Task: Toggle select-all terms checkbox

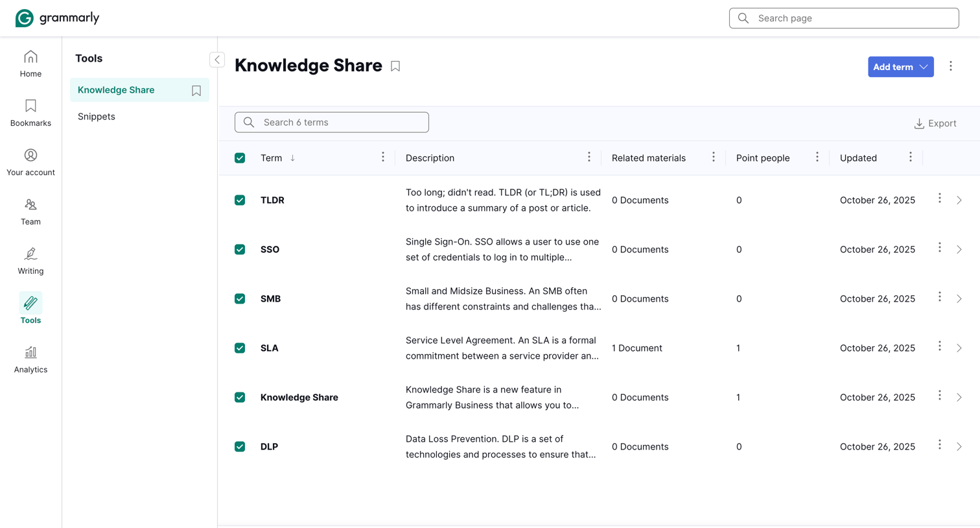Action: [240, 158]
